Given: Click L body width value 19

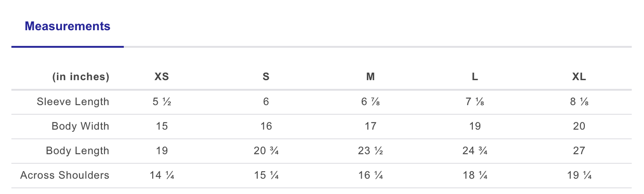Looking at the screenshot, I should [475, 126].
